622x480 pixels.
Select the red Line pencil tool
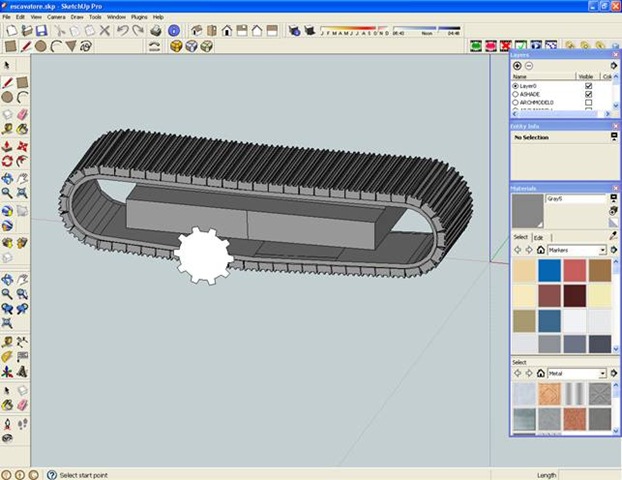7,83
